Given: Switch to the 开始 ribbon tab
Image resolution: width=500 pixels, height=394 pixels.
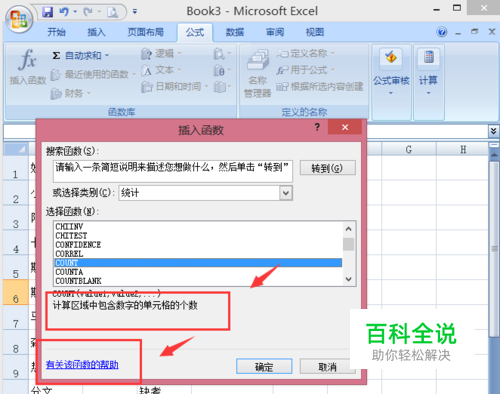Looking at the screenshot, I should 56,32.
